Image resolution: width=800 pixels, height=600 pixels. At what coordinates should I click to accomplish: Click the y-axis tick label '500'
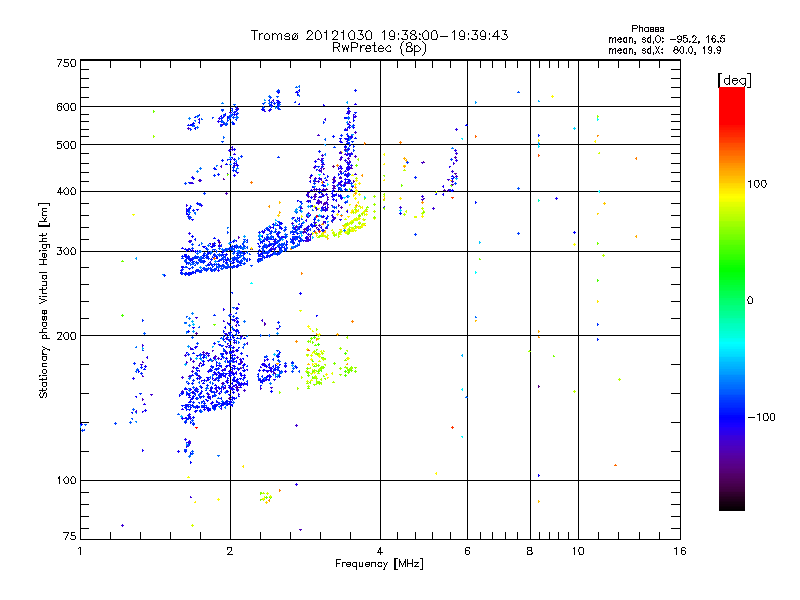tap(66, 145)
